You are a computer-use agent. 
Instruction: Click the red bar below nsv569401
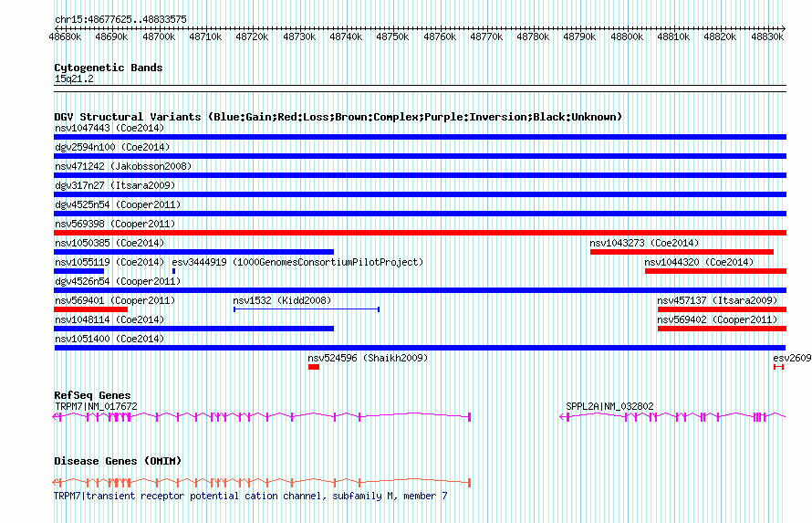[x=90, y=309]
